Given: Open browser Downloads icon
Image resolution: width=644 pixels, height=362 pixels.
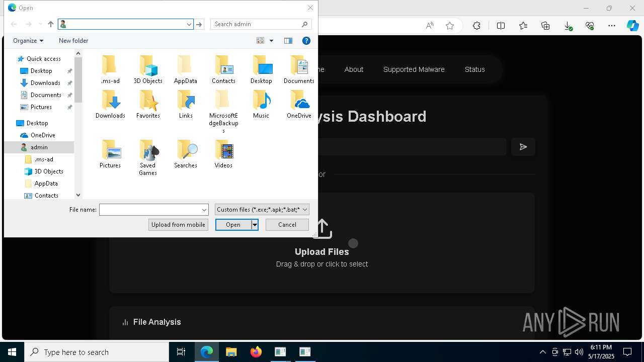Looking at the screenshot, I should pos(568,26).
